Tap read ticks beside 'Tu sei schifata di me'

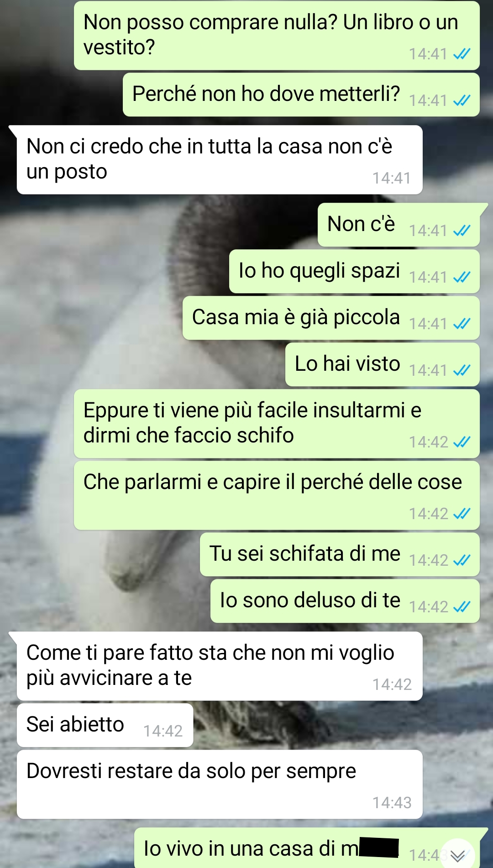coord(462,560)
